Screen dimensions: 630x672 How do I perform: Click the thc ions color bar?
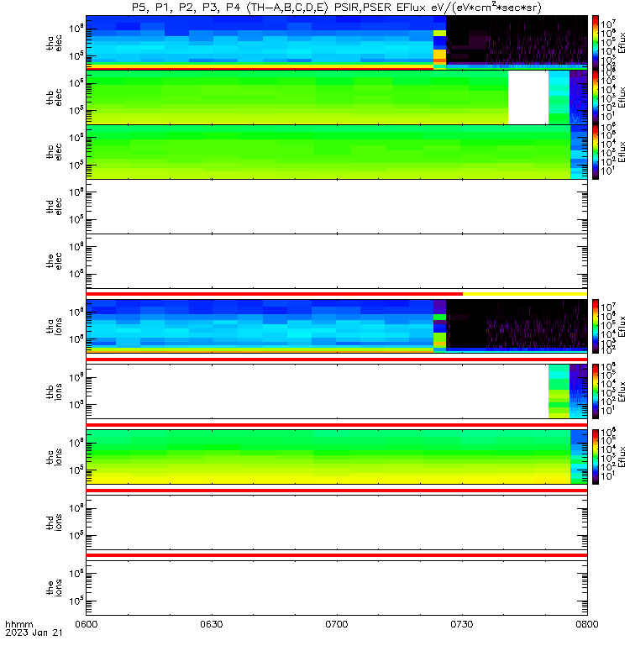pos(596,457)
